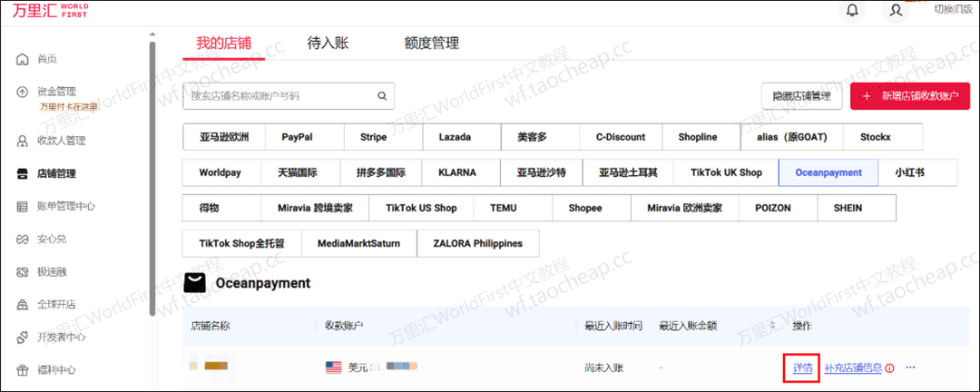
Task: Click the search magnifier icon
Action: (x=382, y=96)
